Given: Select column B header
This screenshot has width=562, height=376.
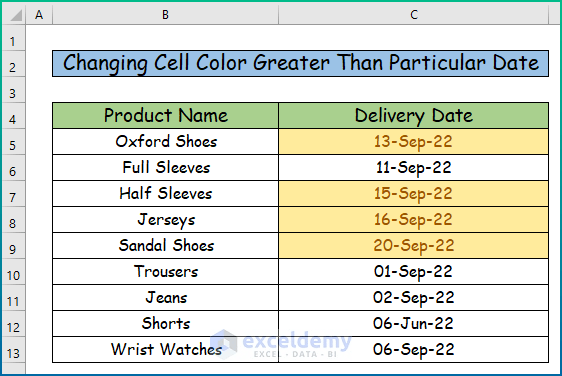Looking at the screenshot, I should pyautogui.click(x=165, y=15).
